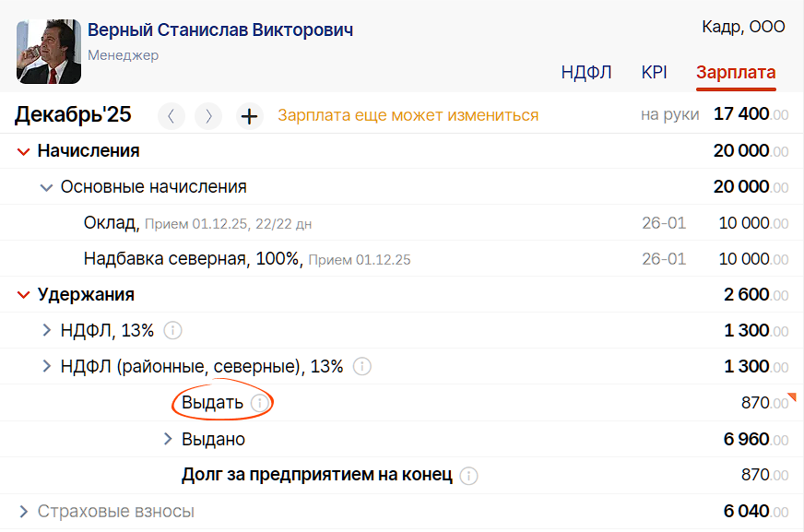Open info icon next to НДФЛ, 13%
804x532 pixels.
(x=172, y=331)
